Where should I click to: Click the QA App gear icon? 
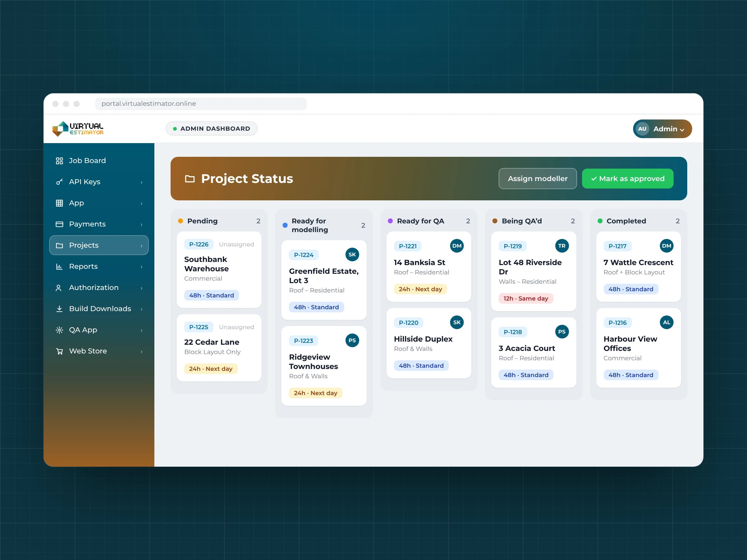click(x=59, y=330)
